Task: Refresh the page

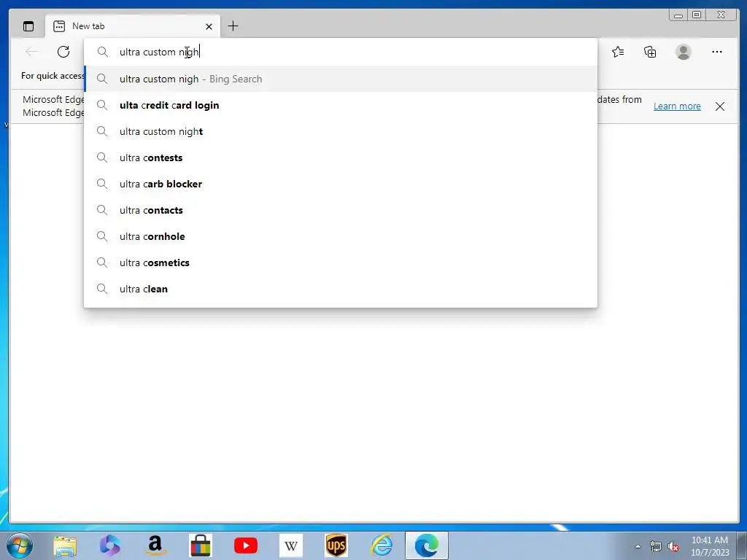Action: coord(63,52)
